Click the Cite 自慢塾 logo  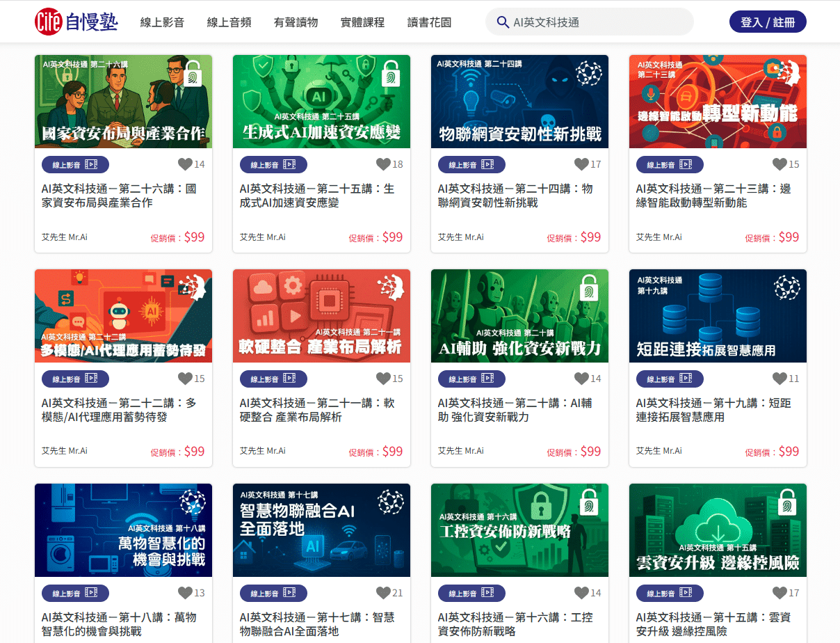coord(76,22)
